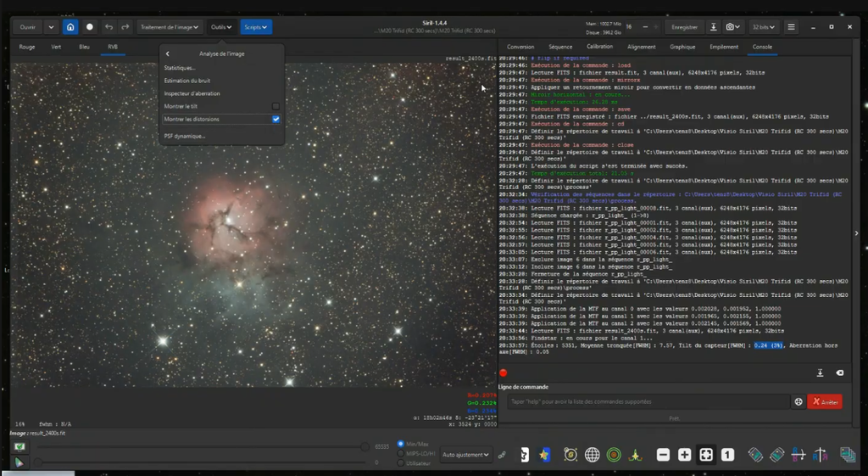Viewport: 868px width, 476px height.
Task: Enable the Montrer le tilt checkbox
Action: click(x=275, y=106)
